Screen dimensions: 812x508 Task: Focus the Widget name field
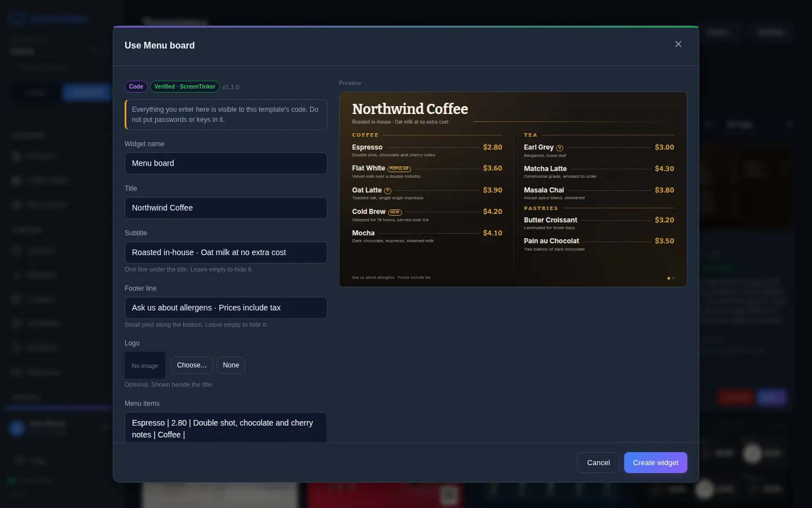tap(226, 163)
